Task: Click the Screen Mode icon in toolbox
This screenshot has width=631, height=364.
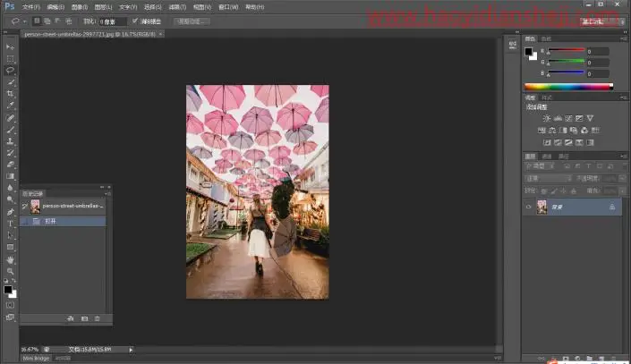Action: (x=10, y=317)
